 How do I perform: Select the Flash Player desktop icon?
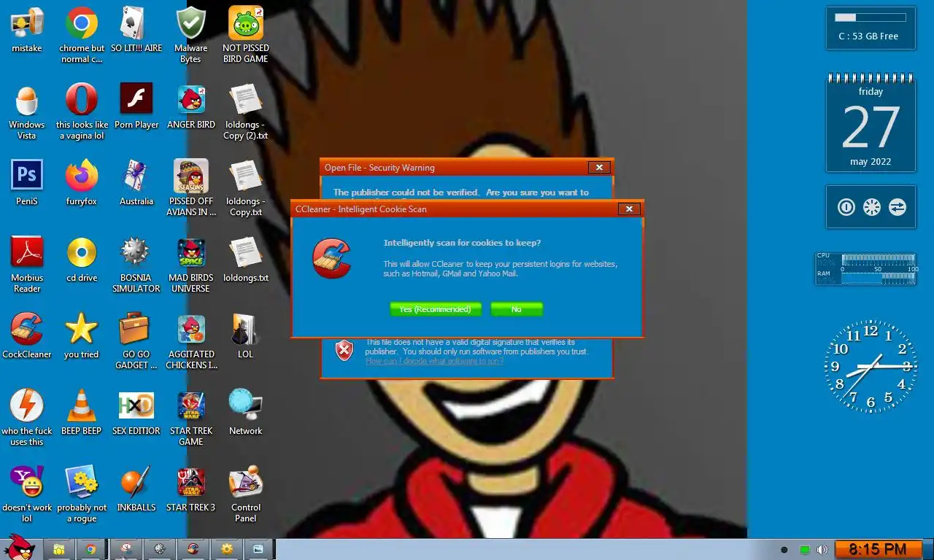136,106
